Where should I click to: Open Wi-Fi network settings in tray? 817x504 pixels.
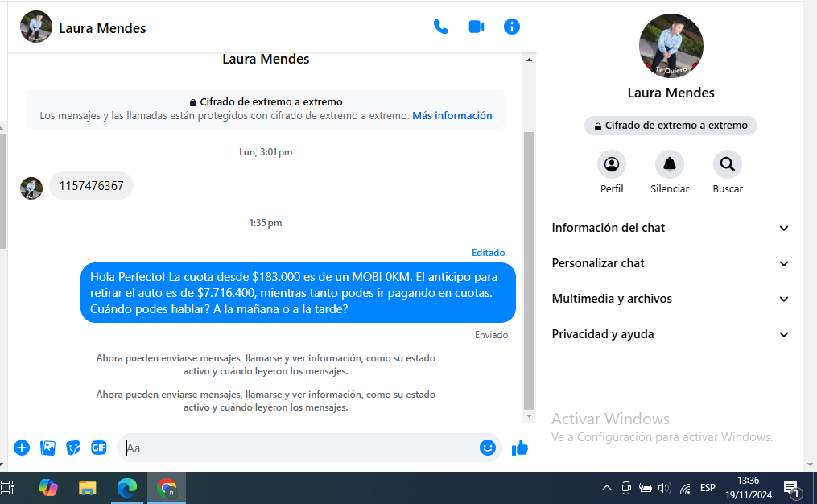pyautogui.click(x=685, y=489)
